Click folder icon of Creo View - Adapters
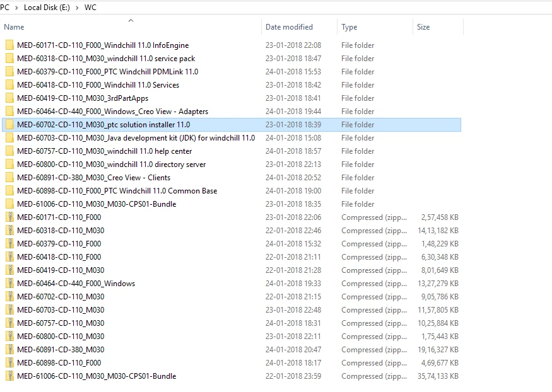This screenshot has width=552, height=392. pos(9,112)
